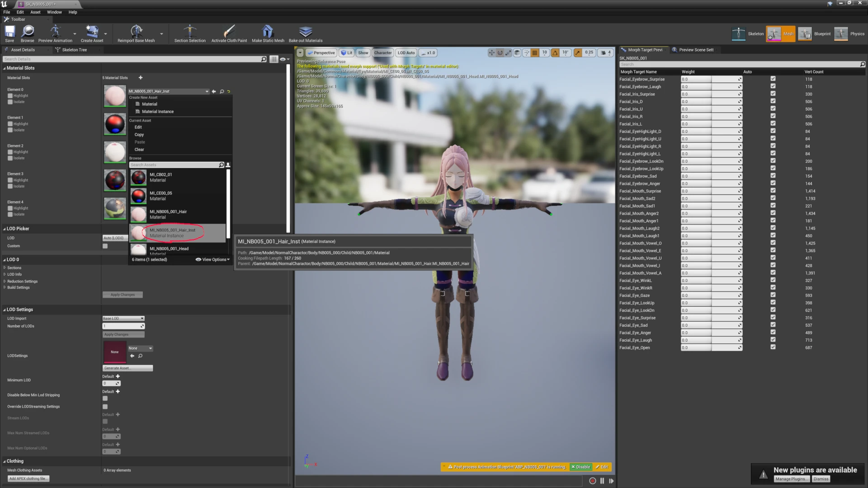Screen dimensions: 868x488
Task: Toggle grid snapping in the viewport
Action: 535,53
